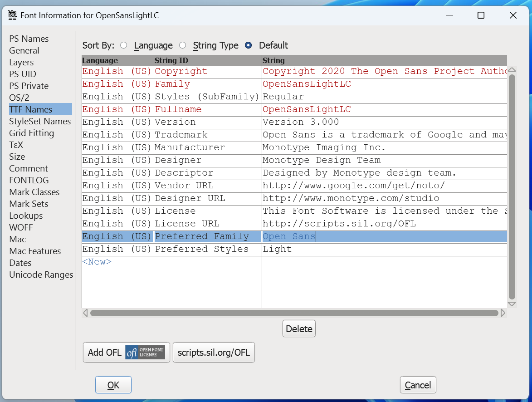Choose the Default sort radio button
This screenshot has width=532, height=402.
(248, 45)
